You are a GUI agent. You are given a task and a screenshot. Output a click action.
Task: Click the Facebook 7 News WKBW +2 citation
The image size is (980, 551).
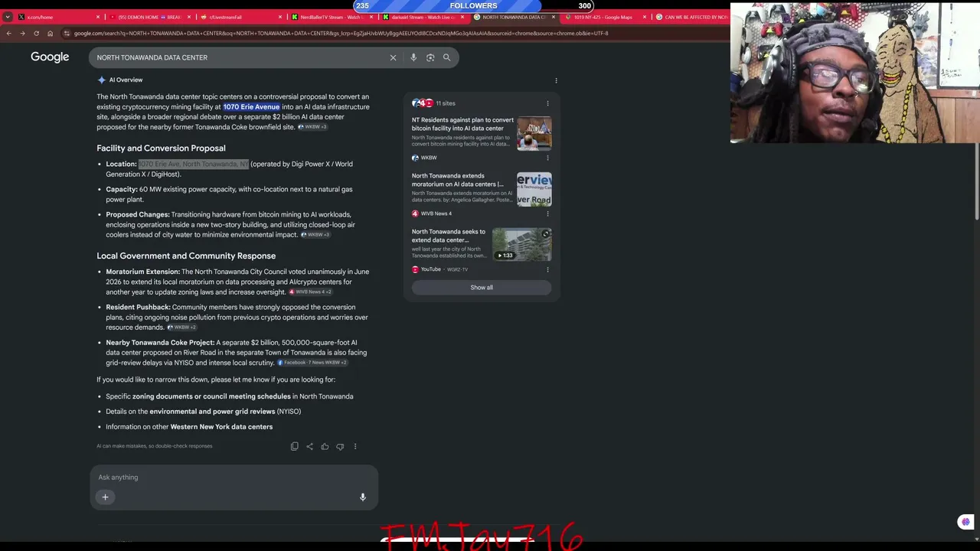pyautogui.click(x=312, y=363)
